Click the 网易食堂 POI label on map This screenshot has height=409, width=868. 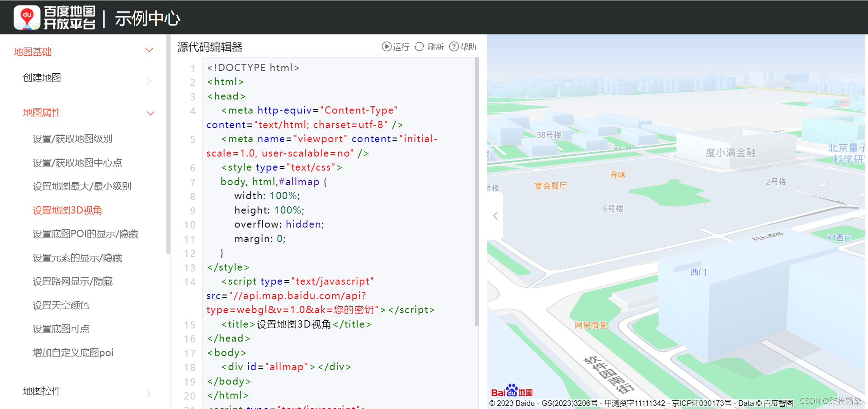pyautogui.click(x=591, y=325)
